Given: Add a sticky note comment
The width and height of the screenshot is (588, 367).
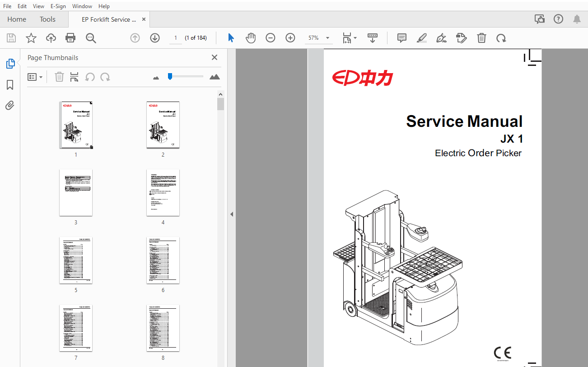Looking at the screenshot, I should pyautogui.click(x=402, y=38).
